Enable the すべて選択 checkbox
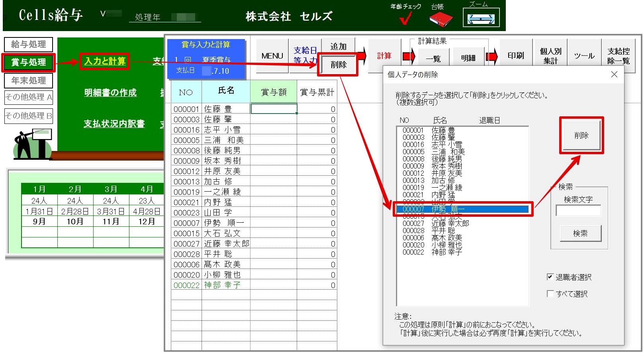 550,294
